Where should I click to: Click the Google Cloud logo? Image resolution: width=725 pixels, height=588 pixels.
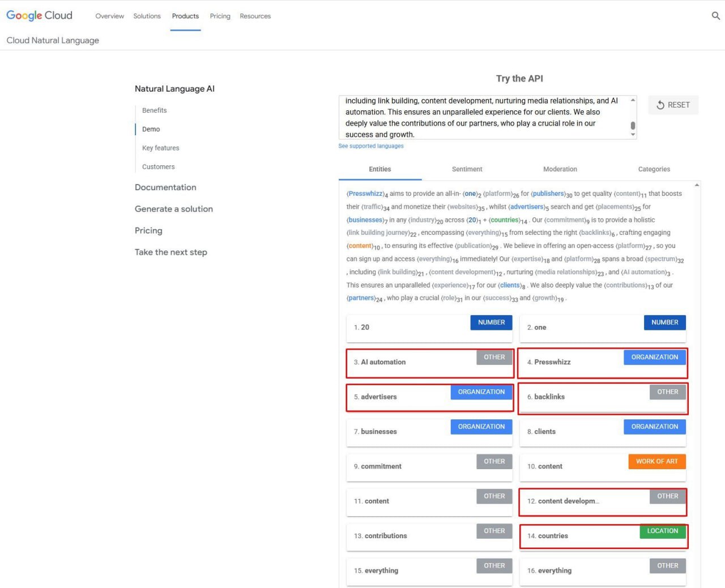tap(40, 16)
